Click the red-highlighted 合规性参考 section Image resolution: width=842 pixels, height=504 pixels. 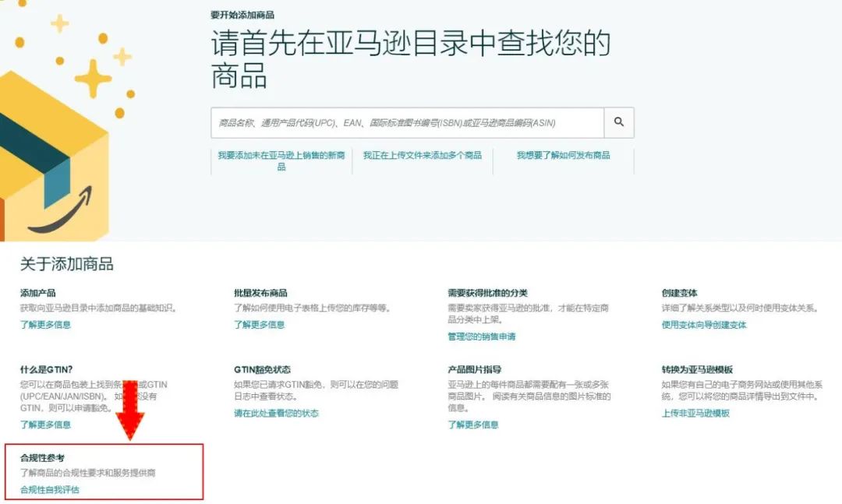tap(104, 471)
